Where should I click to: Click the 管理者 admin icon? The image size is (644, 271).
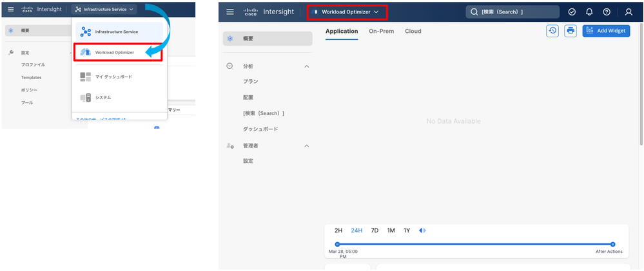coord(230,145)
